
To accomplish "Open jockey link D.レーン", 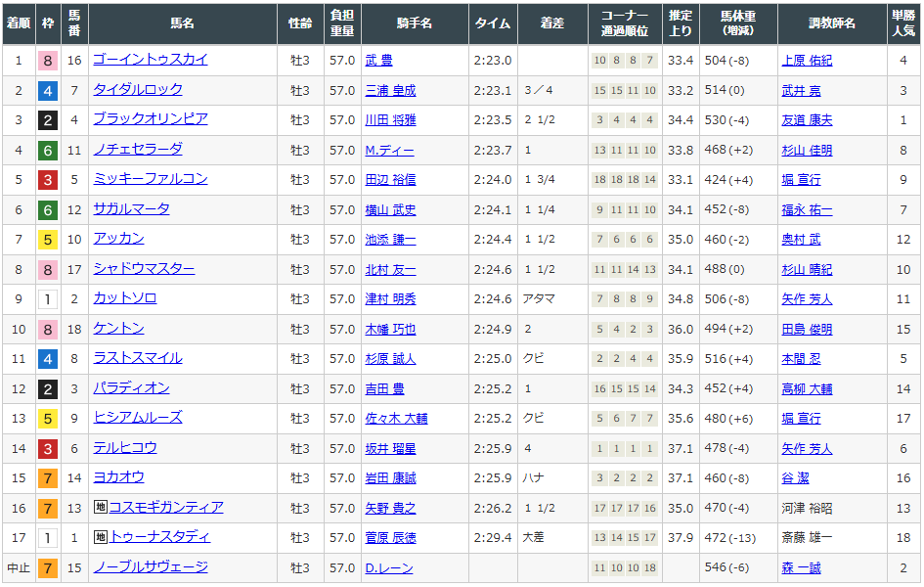I will pos(388,568).
